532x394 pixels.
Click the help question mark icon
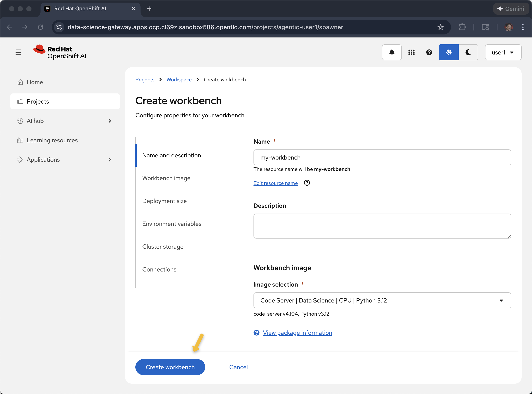coord(429,52)
